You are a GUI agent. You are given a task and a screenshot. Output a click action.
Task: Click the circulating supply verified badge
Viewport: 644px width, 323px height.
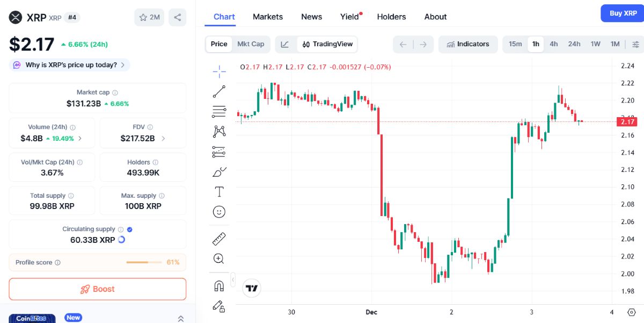click(x=129, y=229)
